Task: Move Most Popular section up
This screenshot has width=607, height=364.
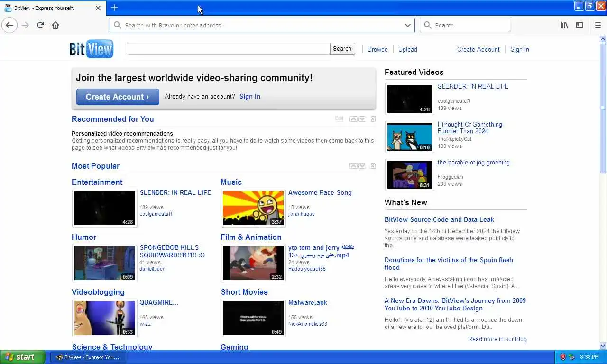Action: click(353, 166)
